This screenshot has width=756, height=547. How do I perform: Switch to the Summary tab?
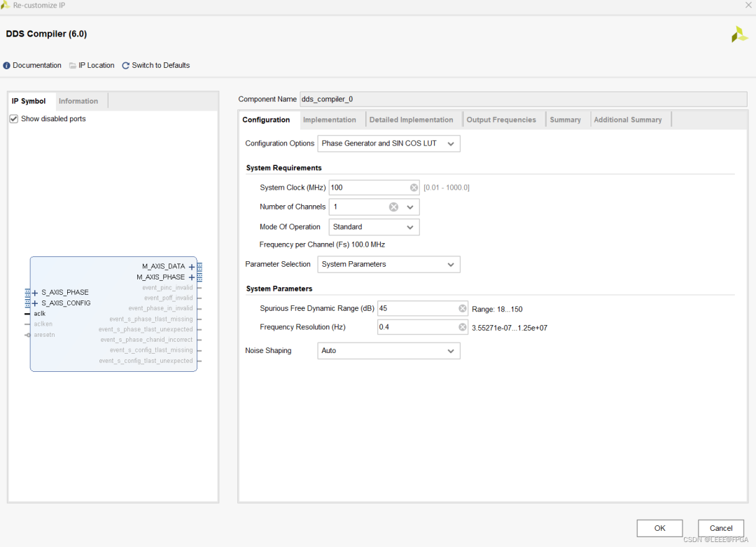(565, 120)
